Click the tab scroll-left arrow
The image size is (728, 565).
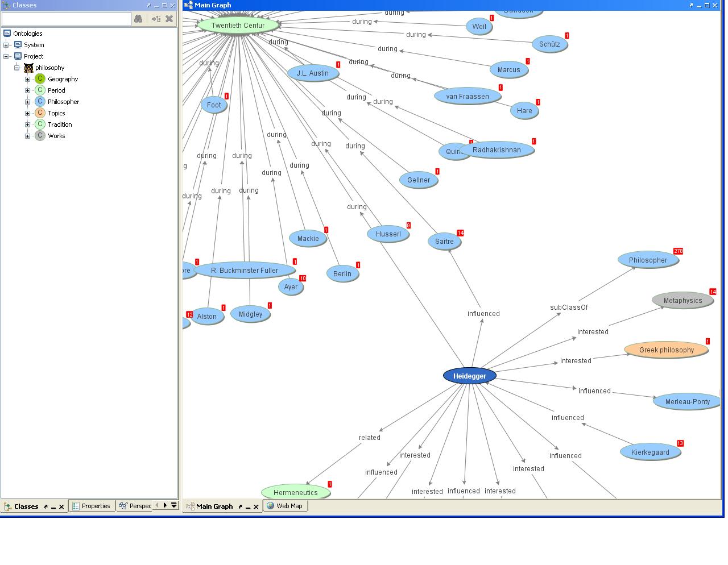(x=157, y=505)
